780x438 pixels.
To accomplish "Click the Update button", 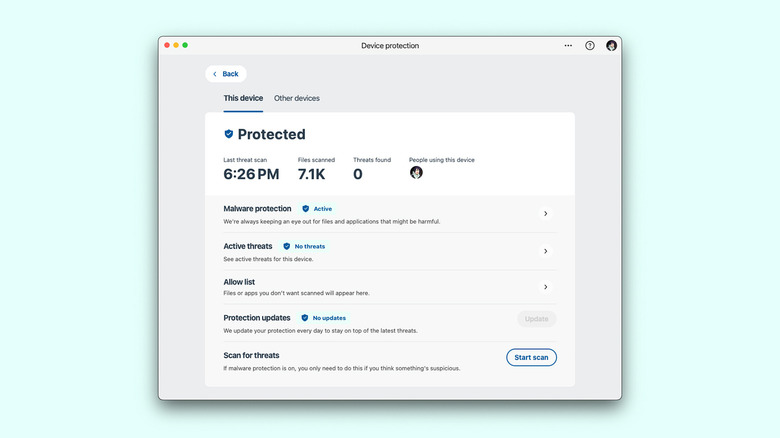I will tap(536, 319).
